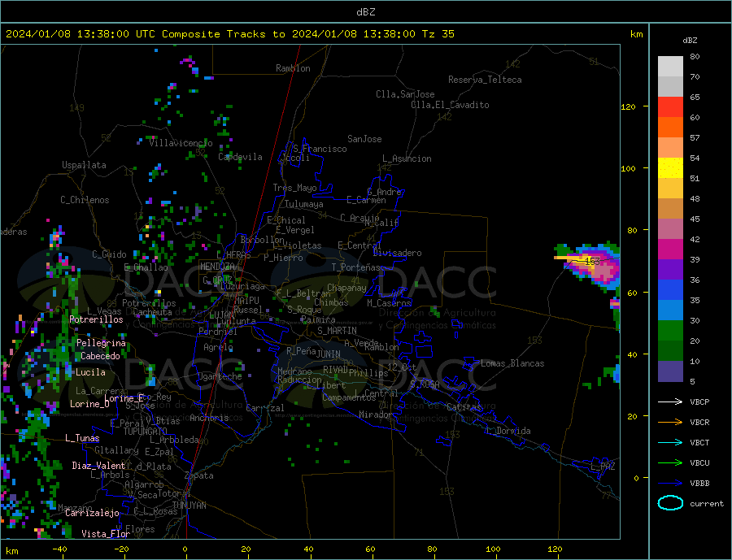Click the Lucila label
The image size is (732, 560).
click(x=90, y=372)
